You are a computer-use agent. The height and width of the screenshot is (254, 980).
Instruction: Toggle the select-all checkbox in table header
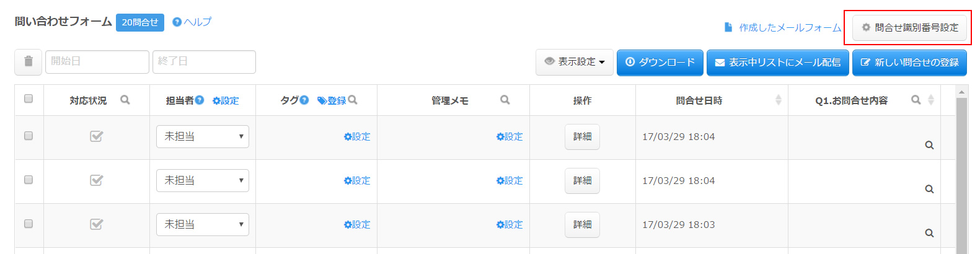[x=29, y=99]
